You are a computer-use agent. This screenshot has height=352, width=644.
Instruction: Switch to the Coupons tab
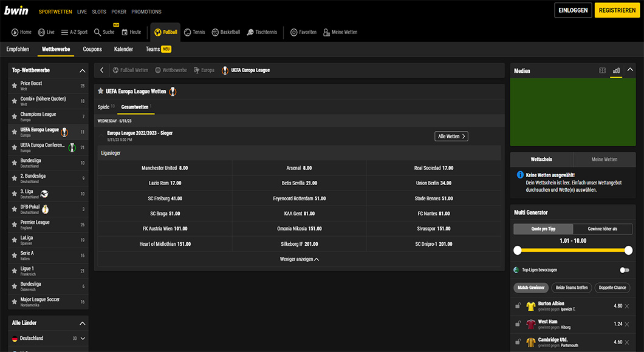click(92, 49)
